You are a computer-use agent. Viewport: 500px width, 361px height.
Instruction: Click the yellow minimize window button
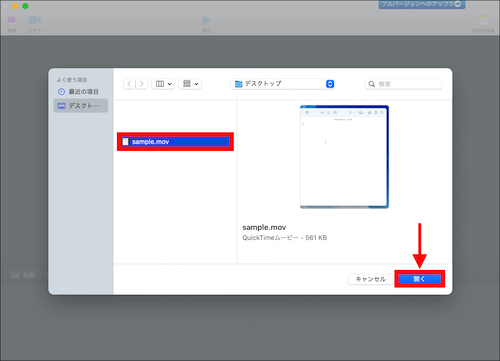pyautogui.click(x=15, y=6)
